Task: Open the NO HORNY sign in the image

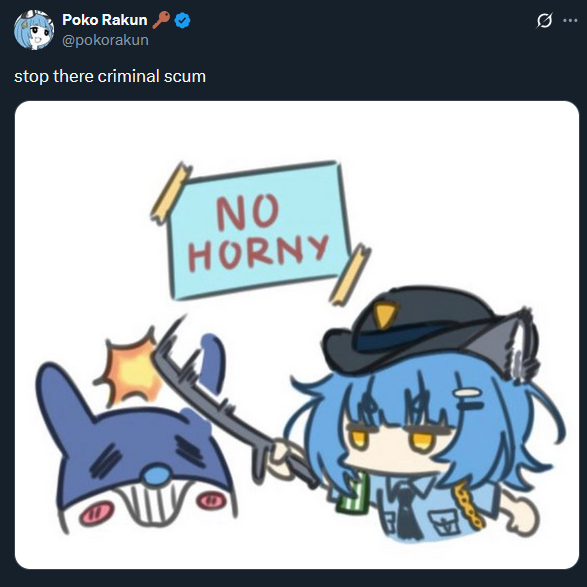Action: [x=259, y=230]
